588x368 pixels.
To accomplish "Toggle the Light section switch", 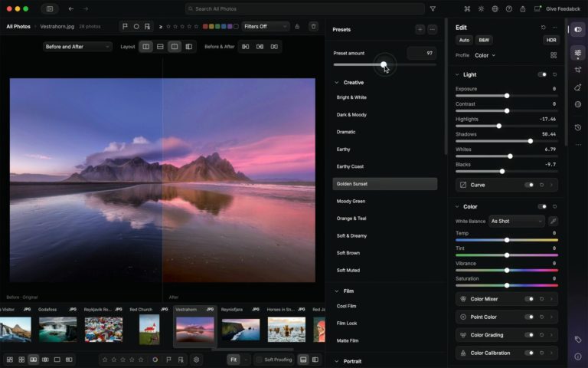I will [542, 74].
